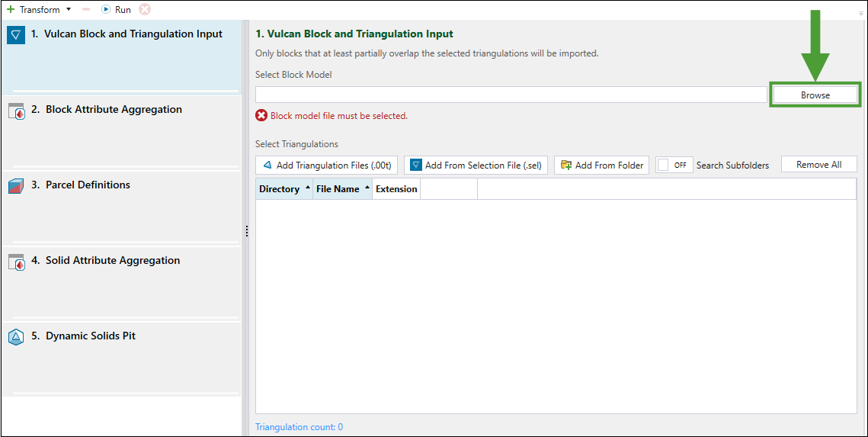Click the 'Select Triangulations' label

pyautogui.click(x=296, y=144)
